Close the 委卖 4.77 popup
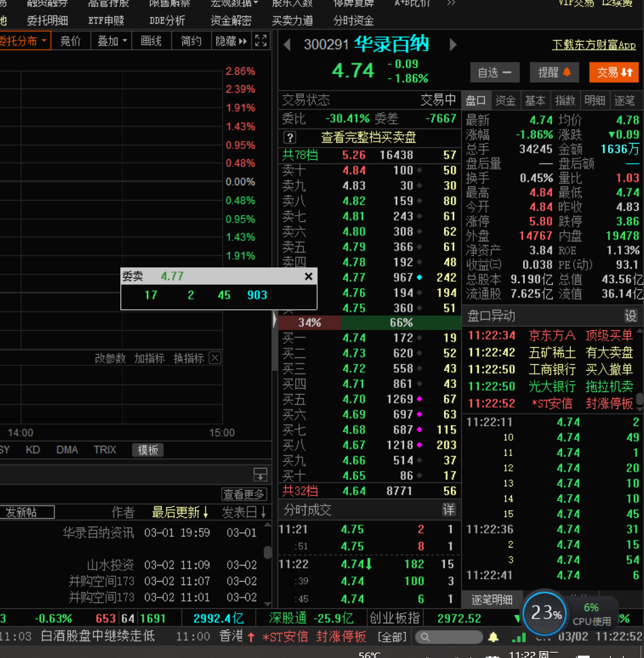644x658 pixels. [308, 276]
